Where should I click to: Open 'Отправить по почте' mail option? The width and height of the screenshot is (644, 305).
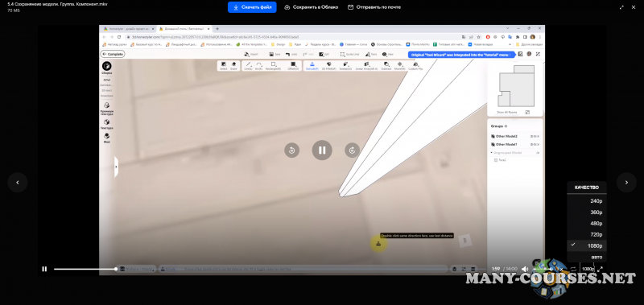pyautogui.click(x=374, y=7)
